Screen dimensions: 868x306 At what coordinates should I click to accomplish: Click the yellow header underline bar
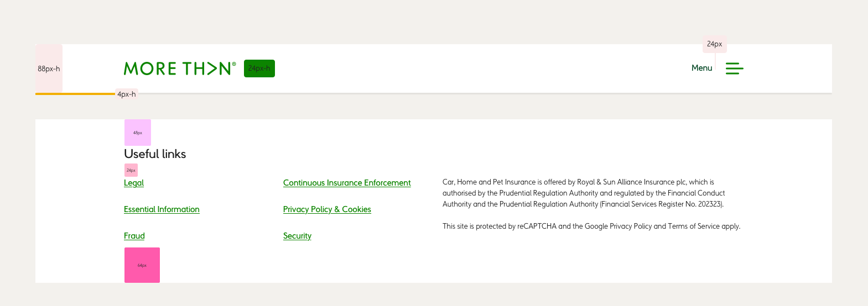(x=75, y=94)
